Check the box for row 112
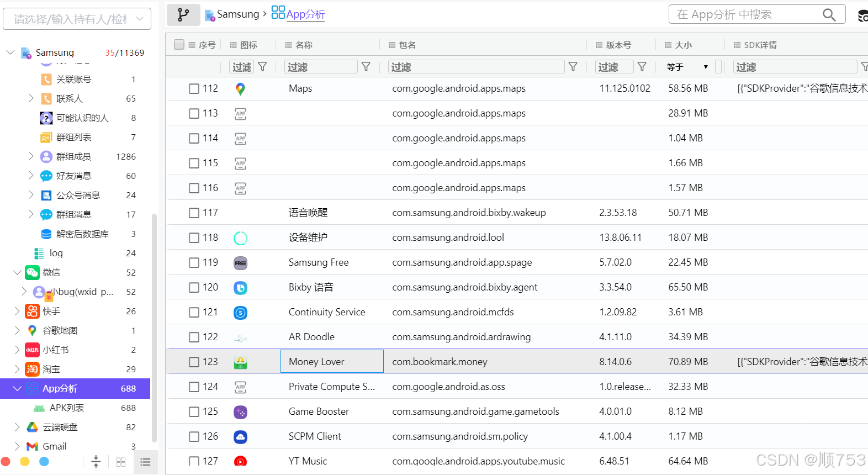Viewport: 868px width, 475px height. coord(194,89)
